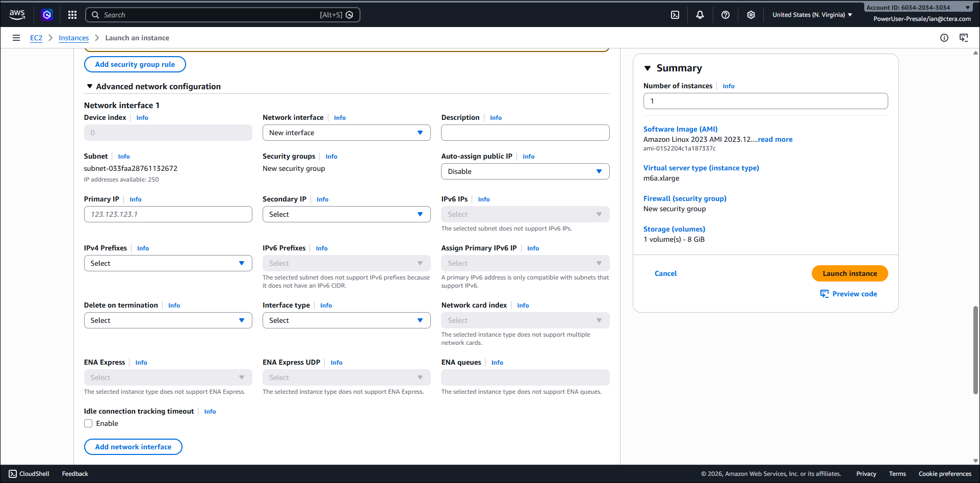
Task: Open the IPv4 Prefixes dropdown
Action: (x=168, y=263)
